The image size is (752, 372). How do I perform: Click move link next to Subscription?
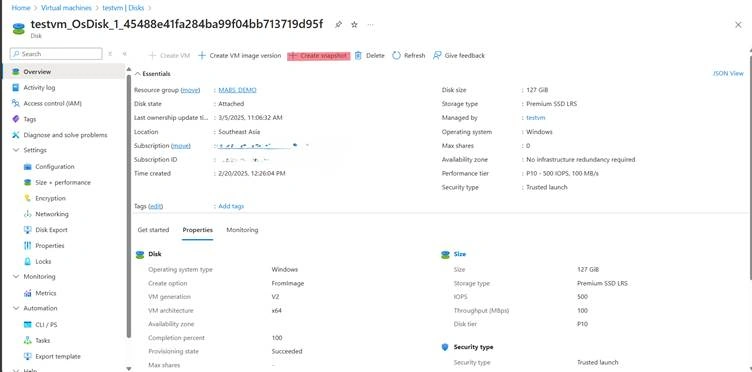click(181, 145)
